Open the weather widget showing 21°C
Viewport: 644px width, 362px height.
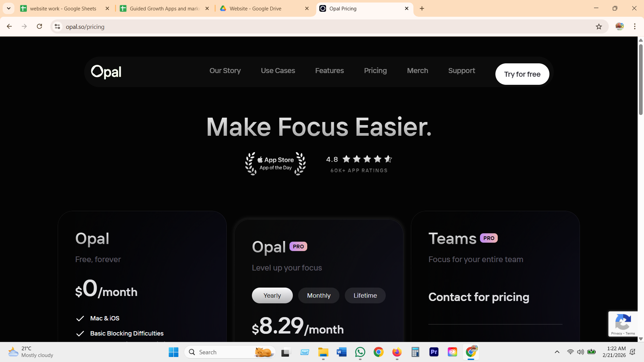coord(31,352)
